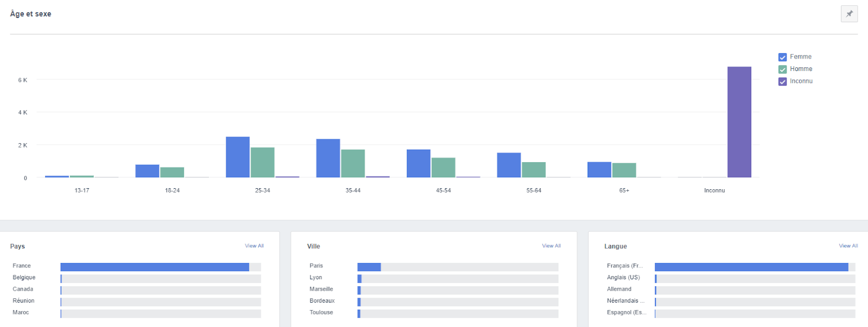Click the Espagnol row label
Viewport: 868px width, 327px height.
627,312
